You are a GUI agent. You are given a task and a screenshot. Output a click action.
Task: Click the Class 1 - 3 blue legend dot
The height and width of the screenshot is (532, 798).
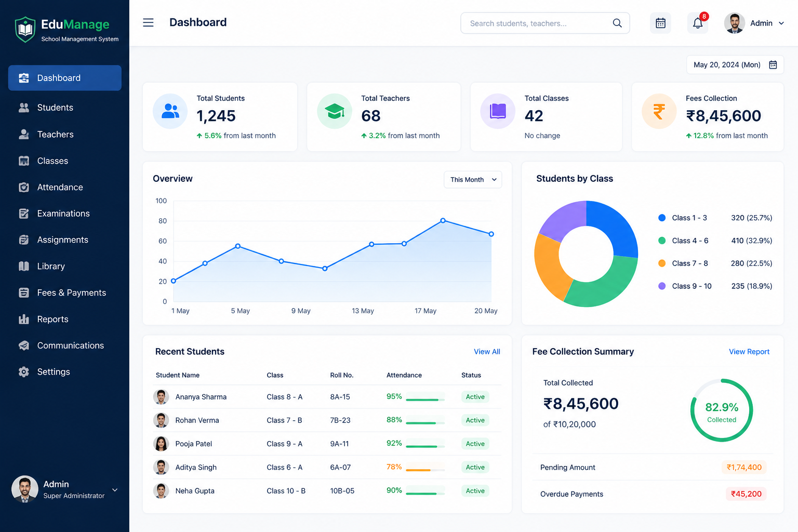click(662, 218)
